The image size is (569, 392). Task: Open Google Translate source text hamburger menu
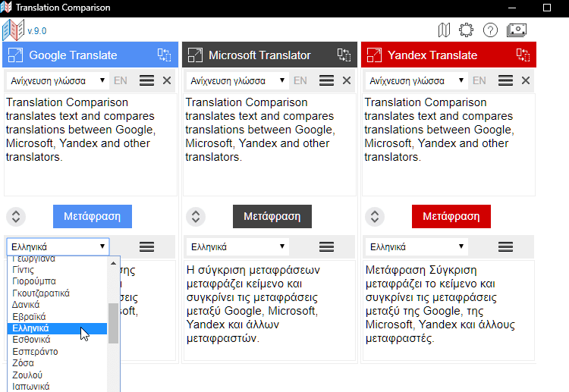point(146,80)
